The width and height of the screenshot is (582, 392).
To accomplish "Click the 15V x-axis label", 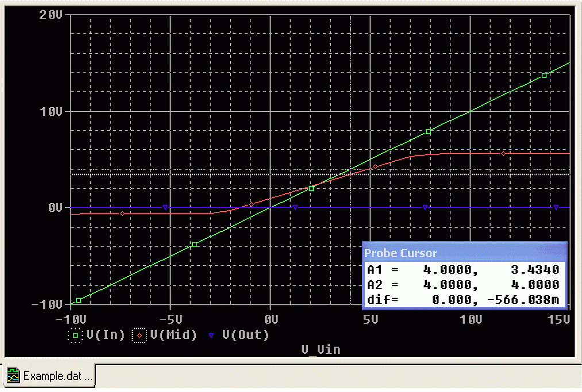I will (558, 320).
